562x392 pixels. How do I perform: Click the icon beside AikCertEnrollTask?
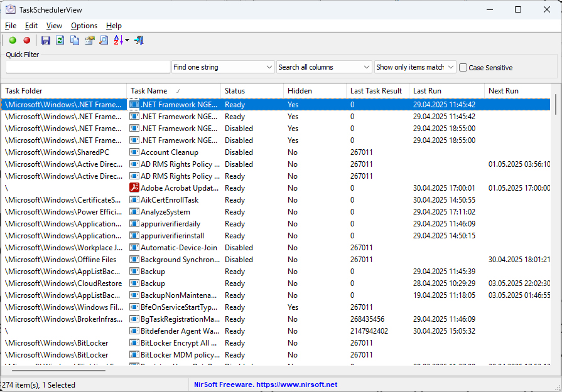tap(134, 199)
